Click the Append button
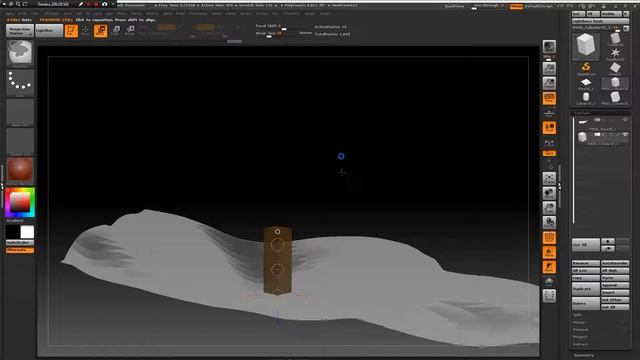Image resolution: width=640 pixels, height=360 pixels. [x=615, y=285]
